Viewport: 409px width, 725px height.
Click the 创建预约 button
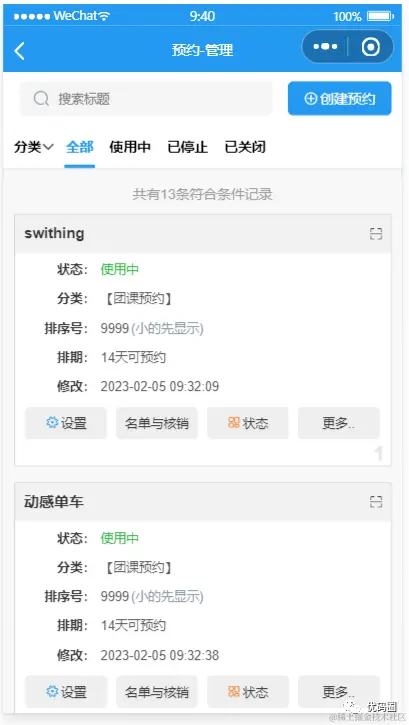click(340, 98)
